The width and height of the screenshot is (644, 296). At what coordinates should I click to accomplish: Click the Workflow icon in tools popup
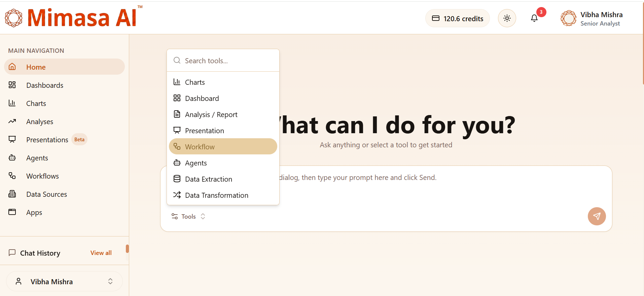click(x=177, y=146)
